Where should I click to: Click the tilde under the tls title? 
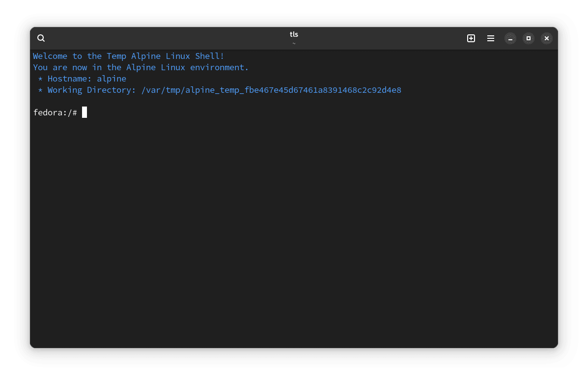[x=294, y=43]
